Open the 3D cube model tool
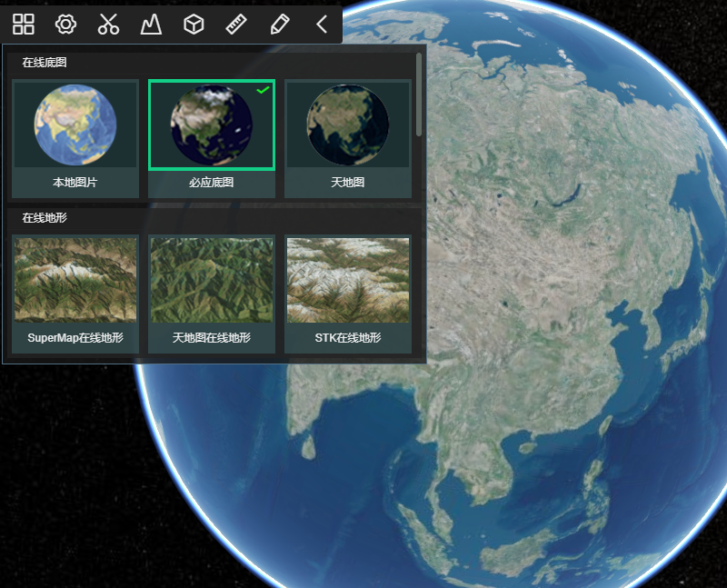This screenshot has width=727, height=588. coord(194,25)
